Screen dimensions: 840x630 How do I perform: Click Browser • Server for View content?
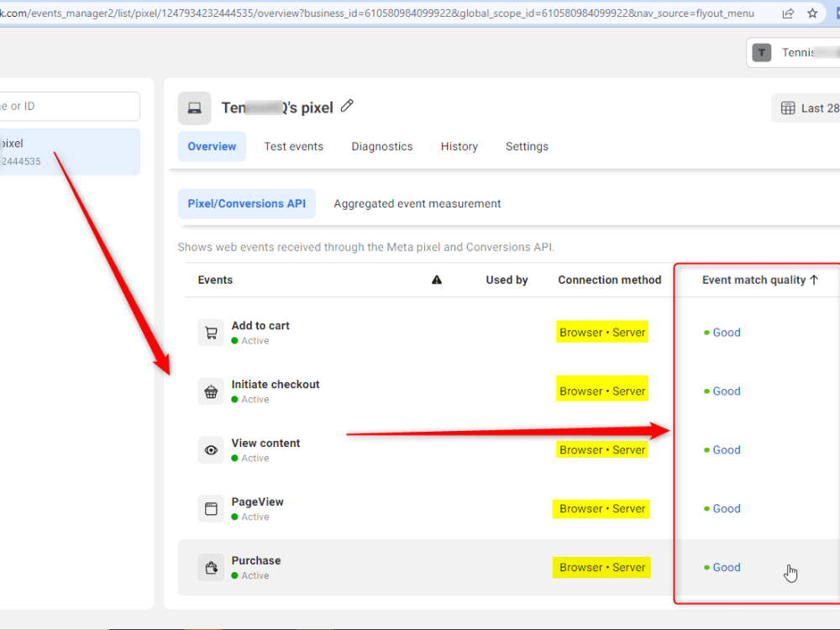coord(602,450)
